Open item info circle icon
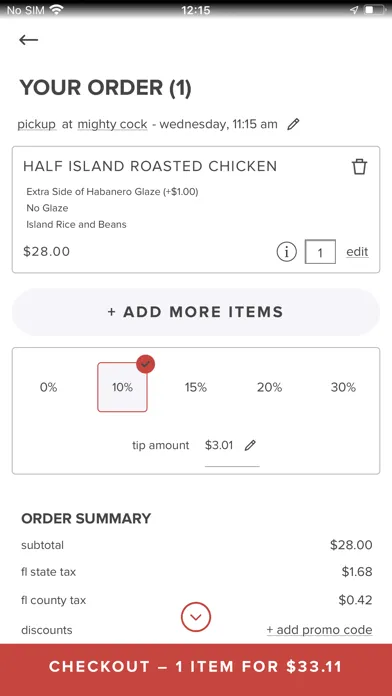The width and height of the screenshot is (392, 696). [286, 252]
